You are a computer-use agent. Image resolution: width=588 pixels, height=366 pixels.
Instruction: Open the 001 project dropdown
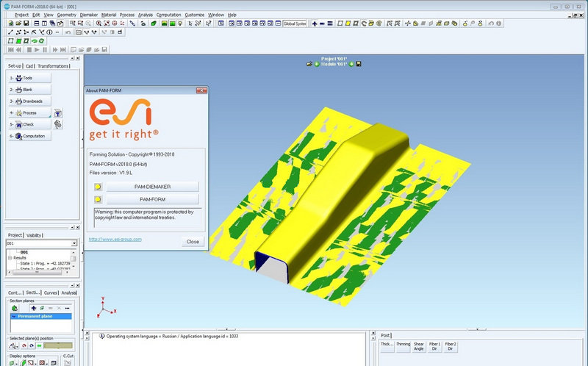click(x=74, y=243)
